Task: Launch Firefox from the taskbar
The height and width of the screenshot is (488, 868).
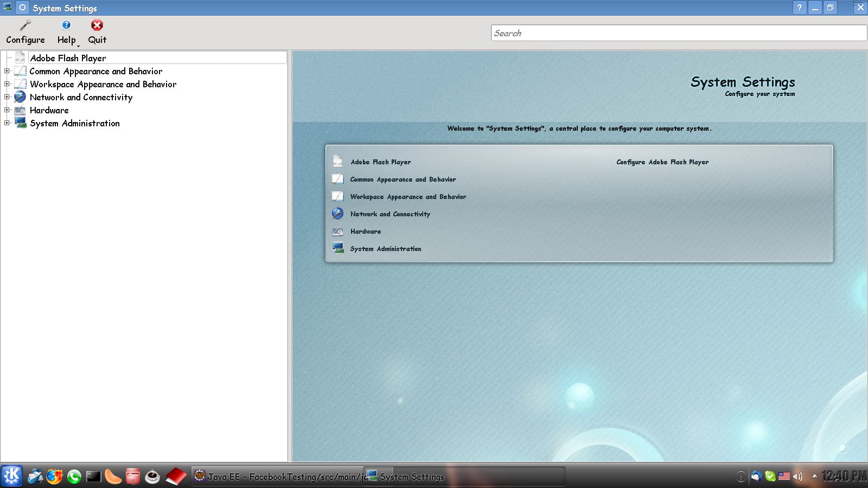Action: coord(54,477)
